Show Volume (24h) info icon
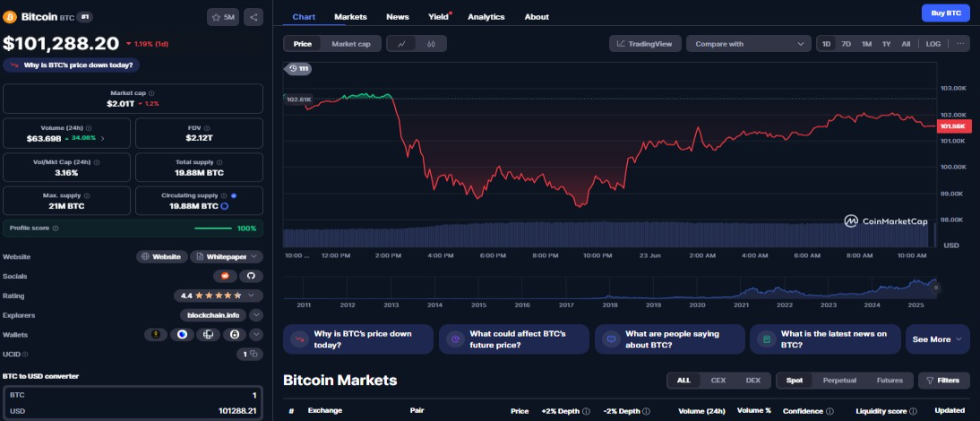 88,127
